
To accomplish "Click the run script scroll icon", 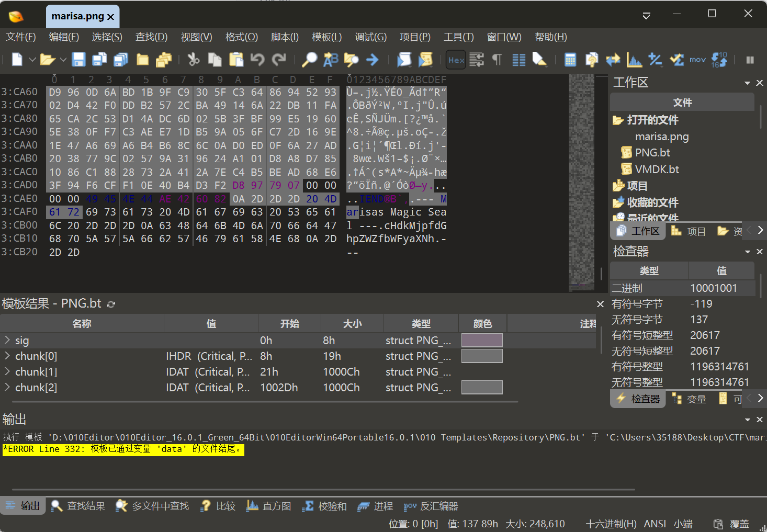I will coord(404,60).
